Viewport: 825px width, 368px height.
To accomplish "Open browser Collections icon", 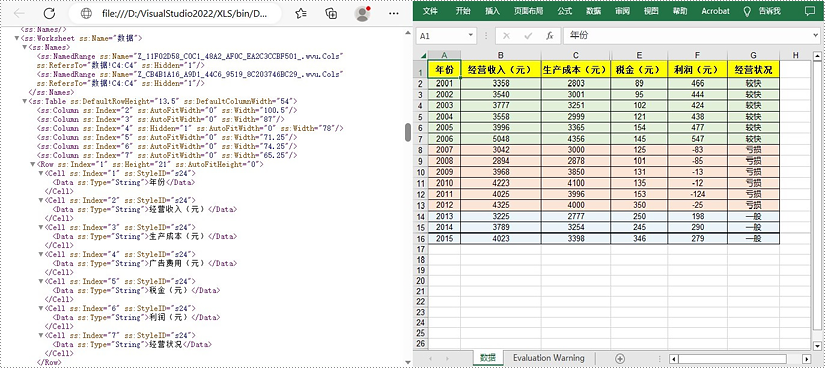I will point(331,14).
